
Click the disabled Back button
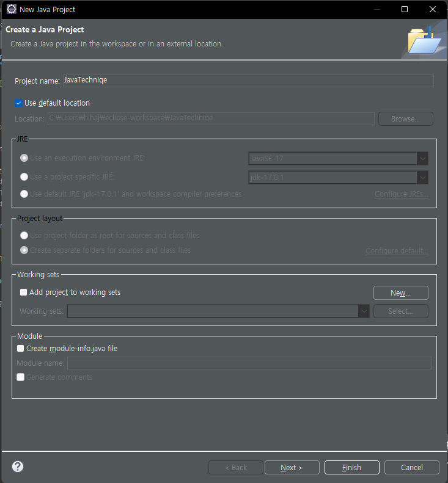(x=236, y=467)
